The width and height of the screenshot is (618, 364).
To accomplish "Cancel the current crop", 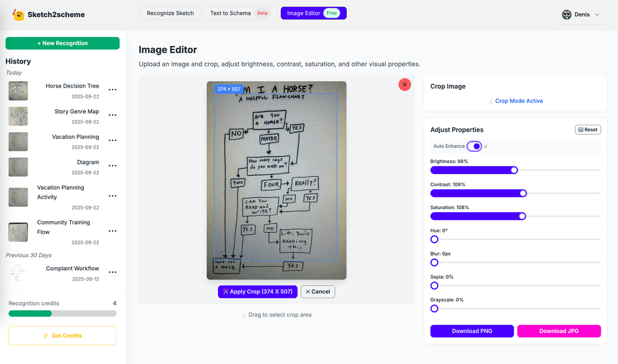I will coord(318,291).
